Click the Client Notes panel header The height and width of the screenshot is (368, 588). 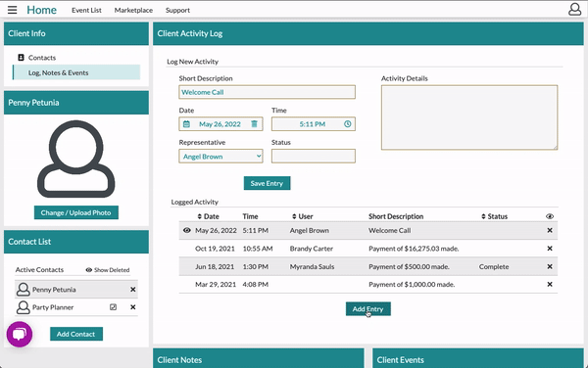pos(259,358)
